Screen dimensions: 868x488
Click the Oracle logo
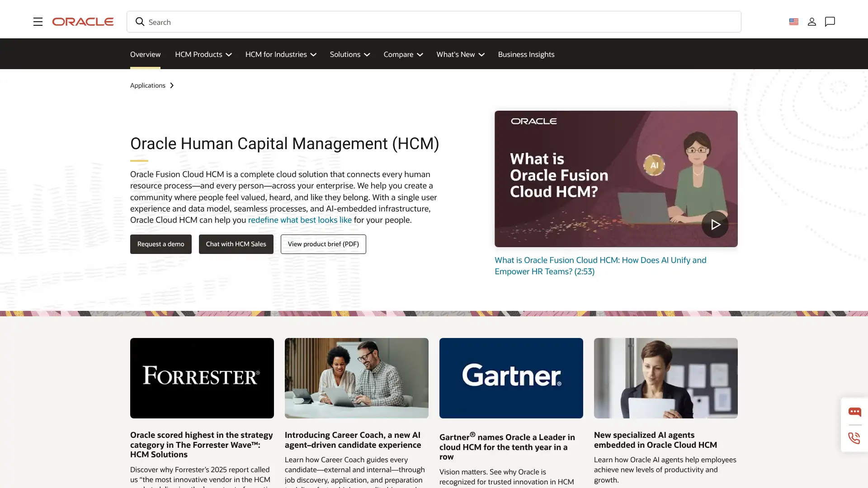(83, 22)
